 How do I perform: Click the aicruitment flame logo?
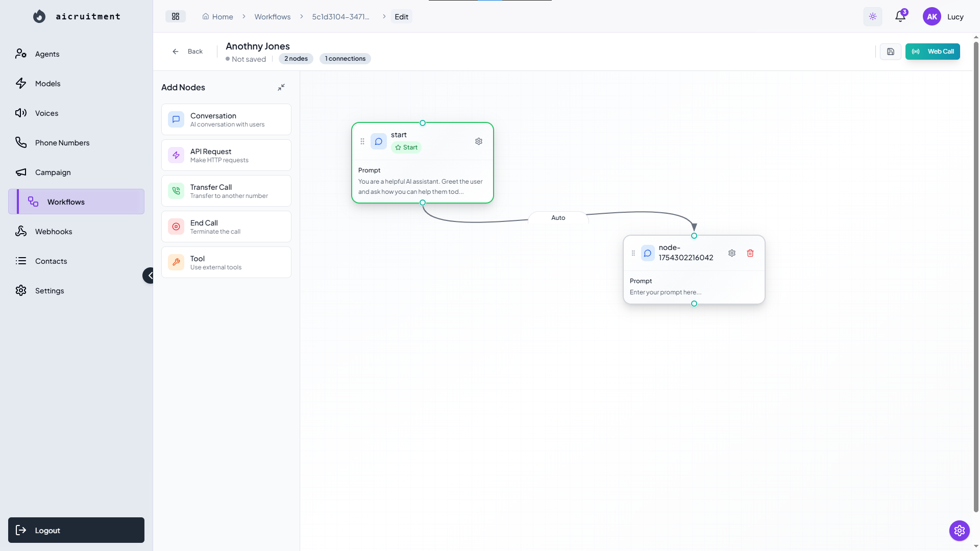pyautogui.click(x=39, y=16)
